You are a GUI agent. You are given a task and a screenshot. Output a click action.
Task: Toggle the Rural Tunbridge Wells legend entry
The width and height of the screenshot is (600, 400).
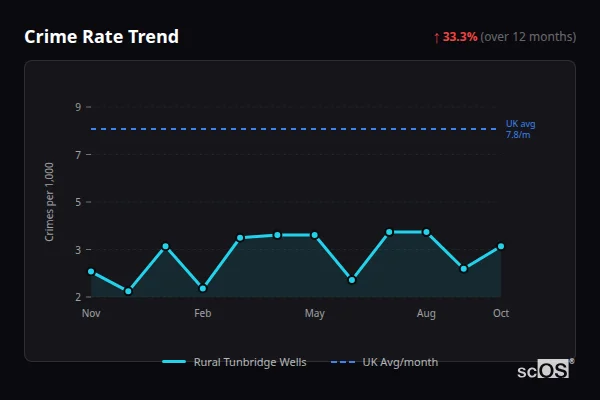click(234, 362)
